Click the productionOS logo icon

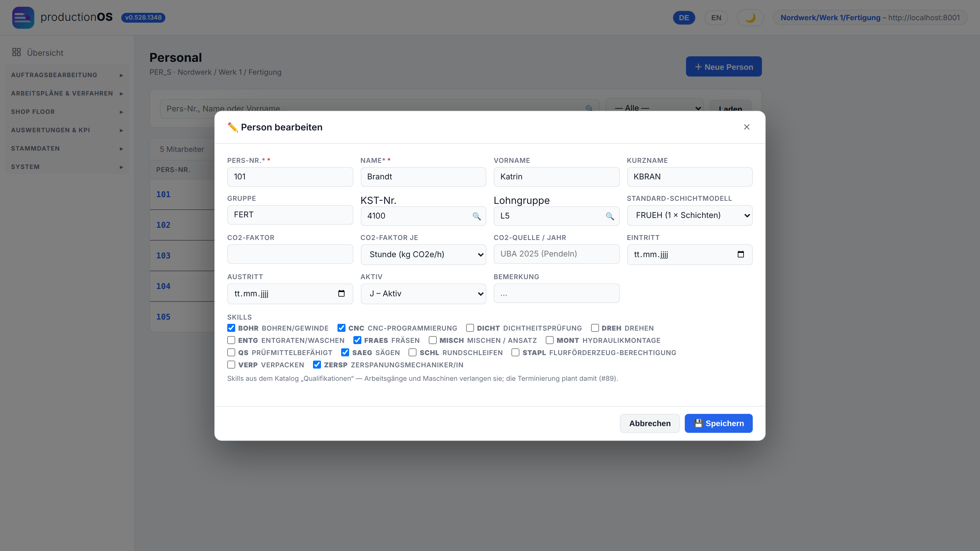[23, 17]
